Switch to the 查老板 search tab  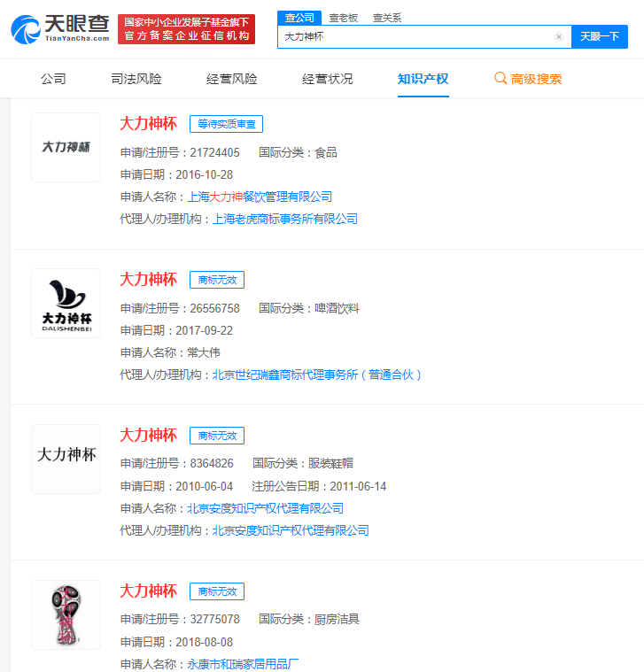[x=344, y=18]
